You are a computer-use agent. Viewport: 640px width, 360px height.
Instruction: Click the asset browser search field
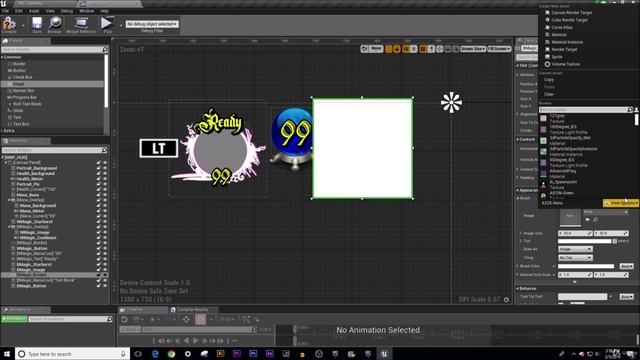coord(585,110)
